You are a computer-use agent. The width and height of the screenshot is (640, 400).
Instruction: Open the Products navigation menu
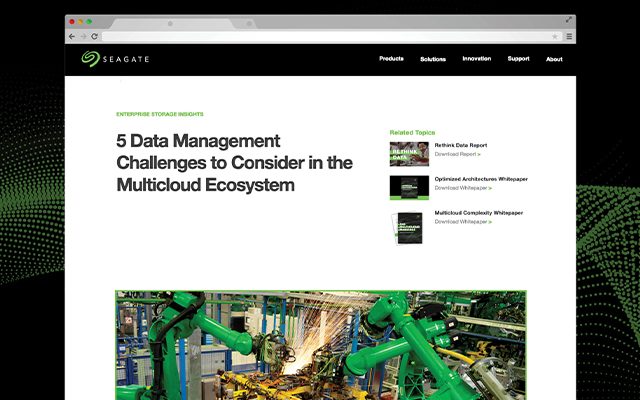(x=391, y=59)
